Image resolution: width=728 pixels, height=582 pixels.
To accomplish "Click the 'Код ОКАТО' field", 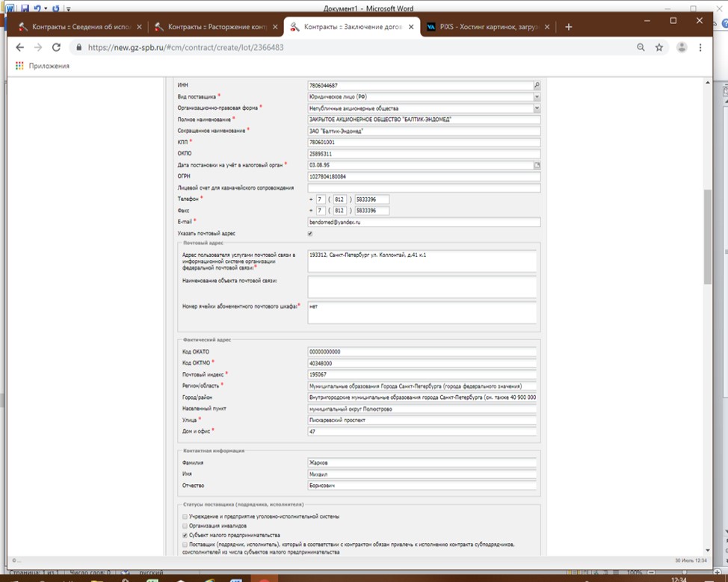I will tap(422, 352).
